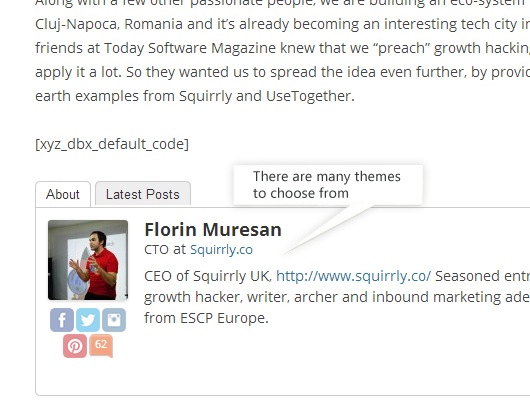The height and width of the screenshot is (405, 530).
Task: Click the UseTogether word in the paragraph
Action: [308, 96]
